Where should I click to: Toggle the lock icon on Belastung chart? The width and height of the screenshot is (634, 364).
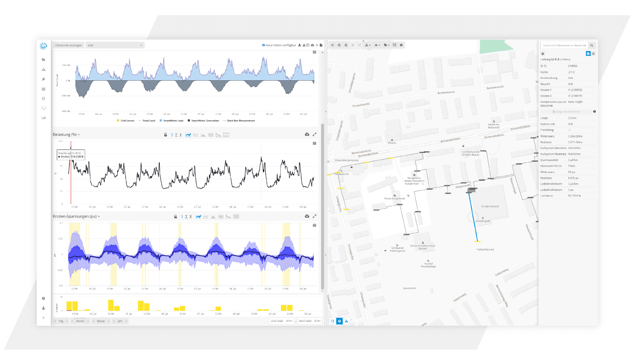coord(165,135)
